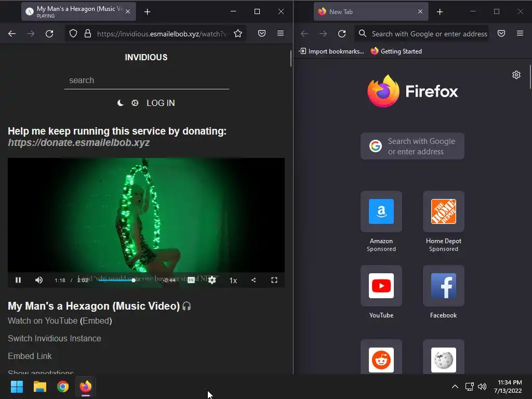Image resolution: width=532 pixels, height=399 pixels.
Task: Toggle Invidious dark theme moon icon
Action: pyautogui.click(x=121, y=103)
